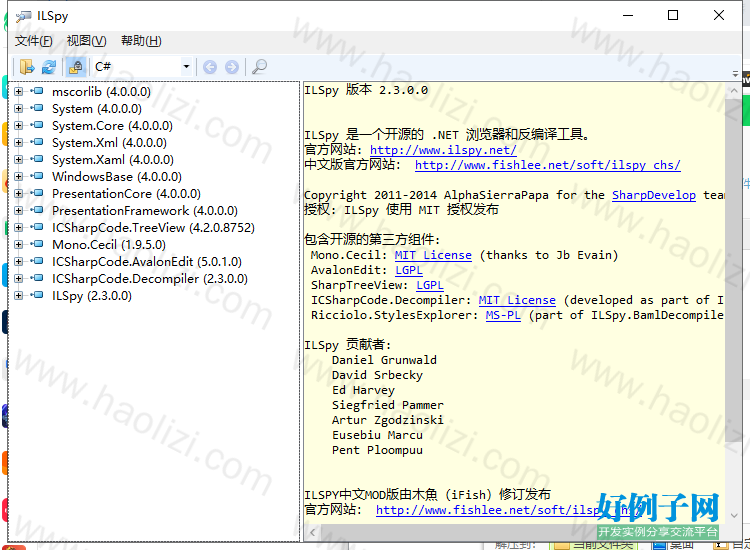Open the fishlee.net ilspy_chs link
Viewport: 750px width, 550px height.
click(x=548, y=165)
